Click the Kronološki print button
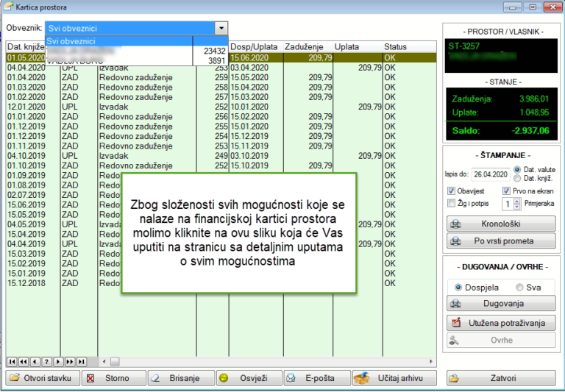Image resolution: width=565 pixels, height=392 pixels. click(501, 224)
